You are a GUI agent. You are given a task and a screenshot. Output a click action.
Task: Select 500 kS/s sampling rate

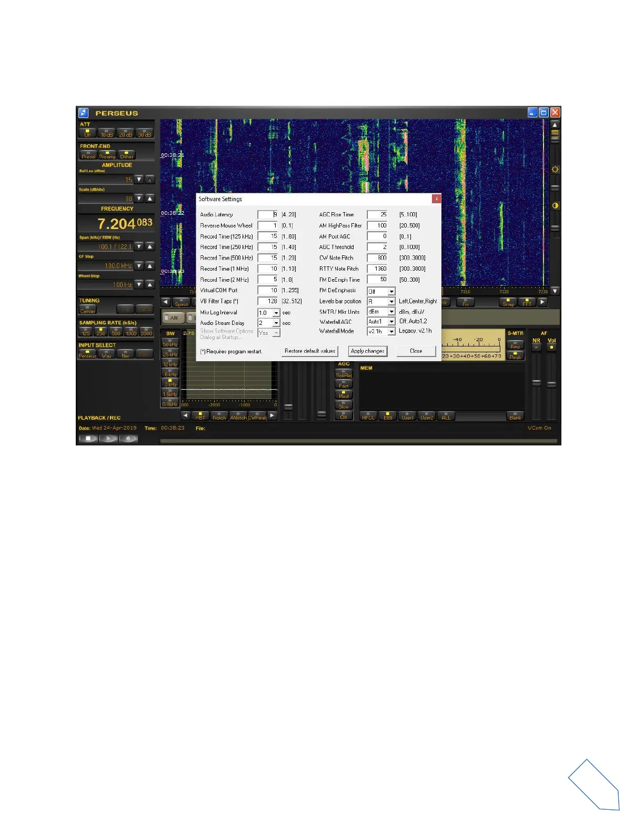116,332
